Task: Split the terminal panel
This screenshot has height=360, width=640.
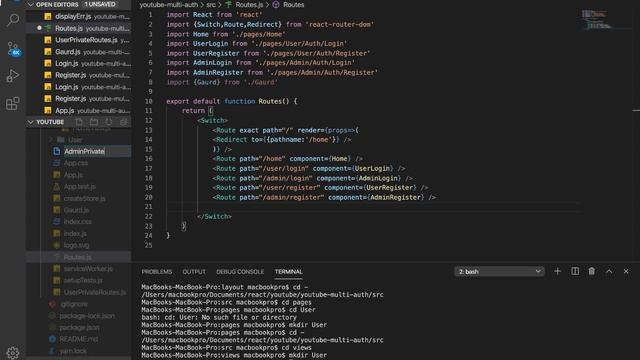Action: click(x=575, y=271)
